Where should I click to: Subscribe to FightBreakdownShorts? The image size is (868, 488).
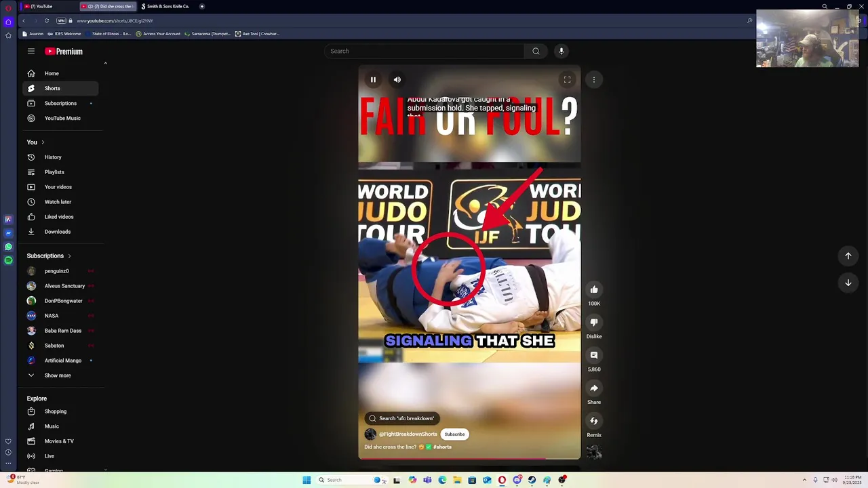tap(455, 434)
